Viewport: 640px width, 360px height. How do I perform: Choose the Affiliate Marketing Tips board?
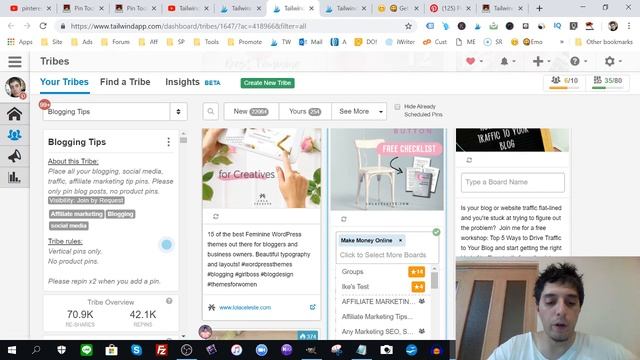383,317
